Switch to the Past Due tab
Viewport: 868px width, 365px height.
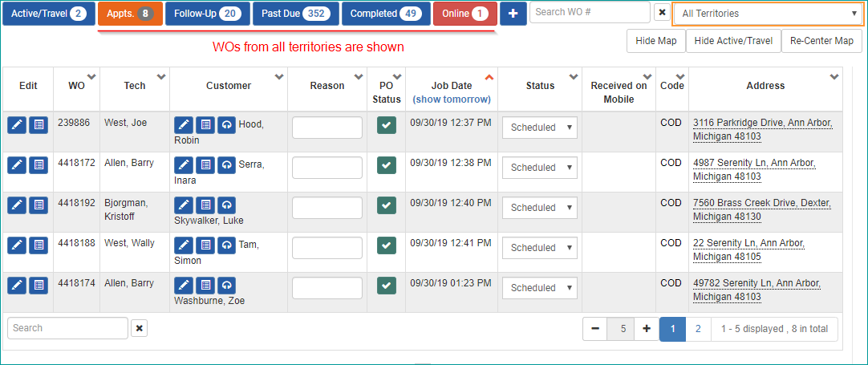point(294,14)
